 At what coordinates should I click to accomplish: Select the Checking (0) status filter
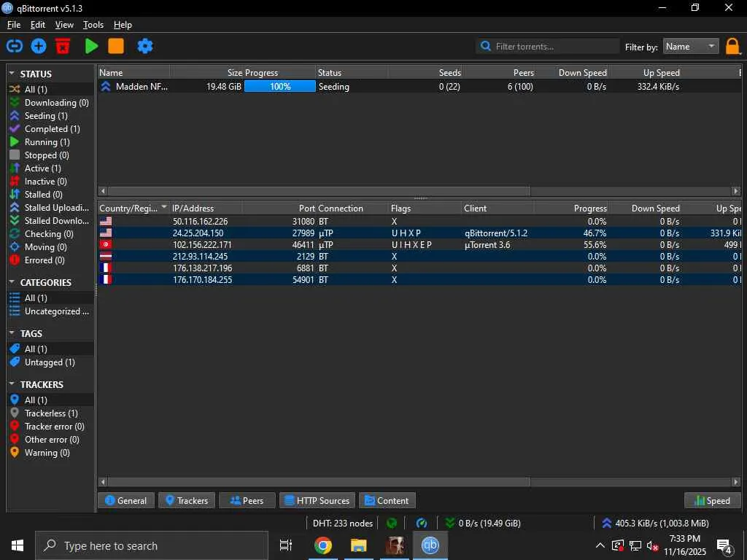[50, 234]
